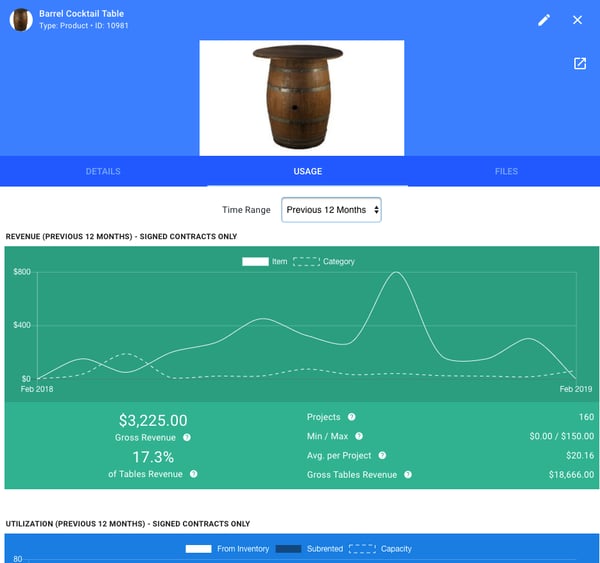This screenshot has width=600, height=563.
Task: Toggle the Item legend in revenue chart
Action: 264,261
